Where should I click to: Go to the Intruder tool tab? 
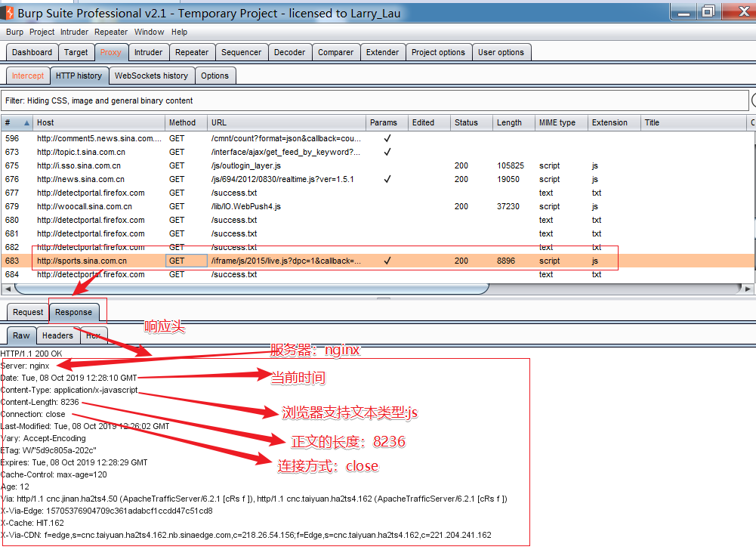tap(149, 52)
